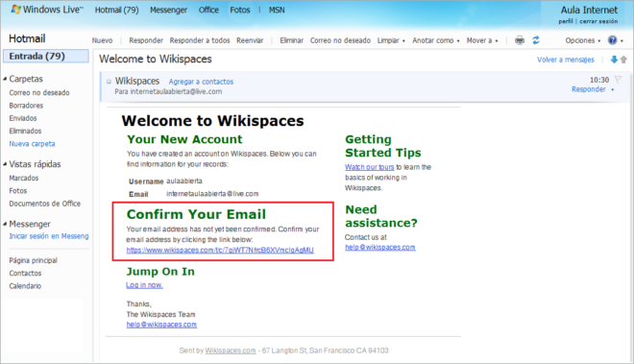Screen dimensions: 634x364
Task: Collapse the Carpetas section
Action: click(5, 79)
